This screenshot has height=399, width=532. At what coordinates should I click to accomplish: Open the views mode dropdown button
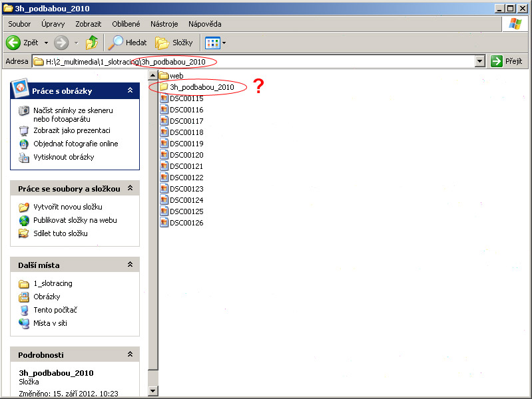point(216,43)
